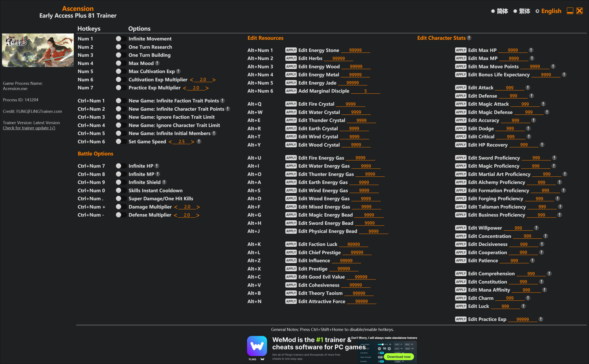Click info icon next to Infinite HP
The width and height of the screenshot is (589, 364).
tap(157, 166)
